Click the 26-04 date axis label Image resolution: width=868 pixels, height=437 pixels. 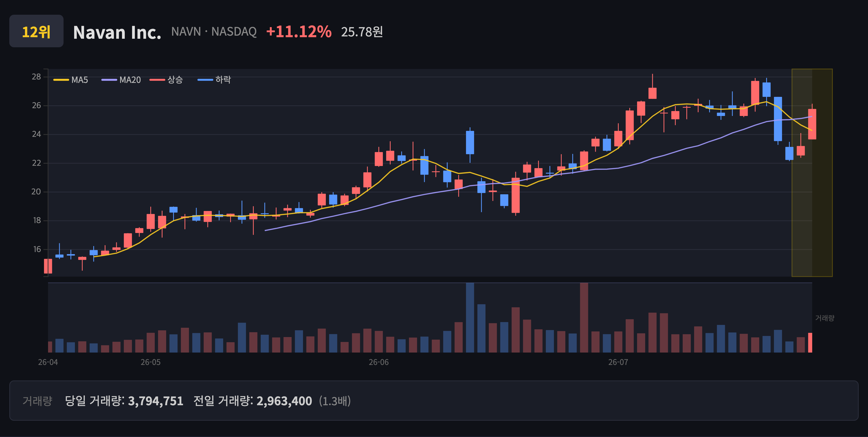(48, 362)
